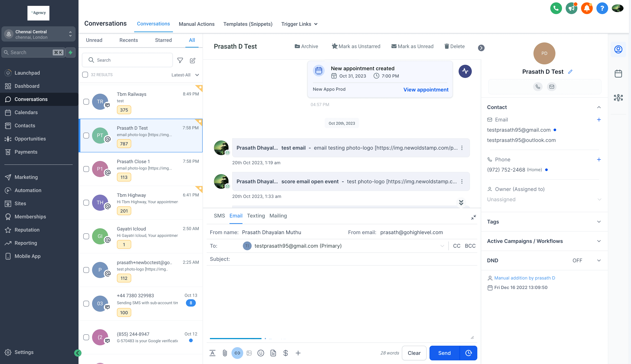Email the contact via envelope icon
Screen dimensions: 631x364
tap(551, 87)
